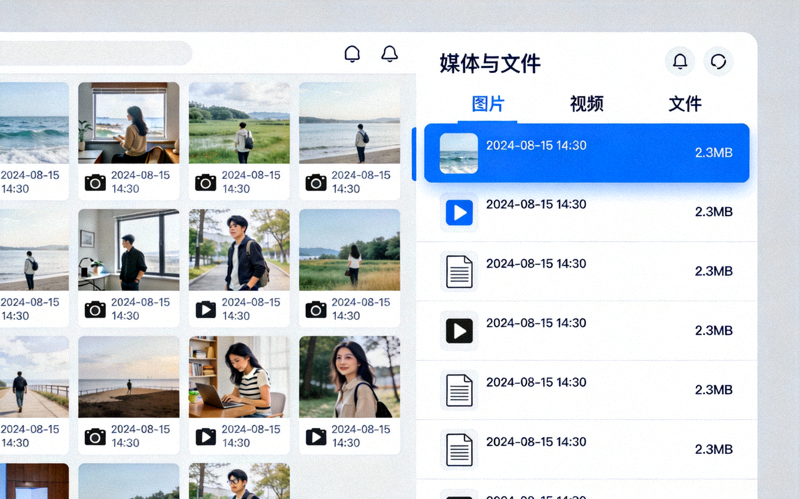Click camera icon under green-field hiker photo
The height and width of the screenshot is (499, 800).
[205, 182]
